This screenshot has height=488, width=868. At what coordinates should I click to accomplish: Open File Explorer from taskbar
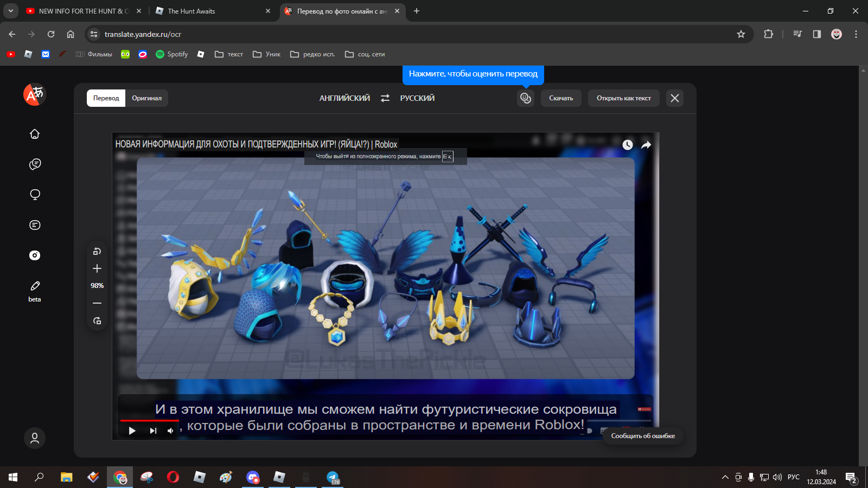pyautogui.click(x=66, y=477)
